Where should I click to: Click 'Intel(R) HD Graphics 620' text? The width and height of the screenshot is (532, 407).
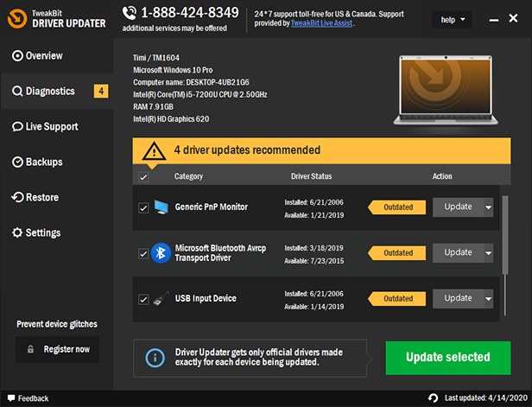tap(171, 118)
